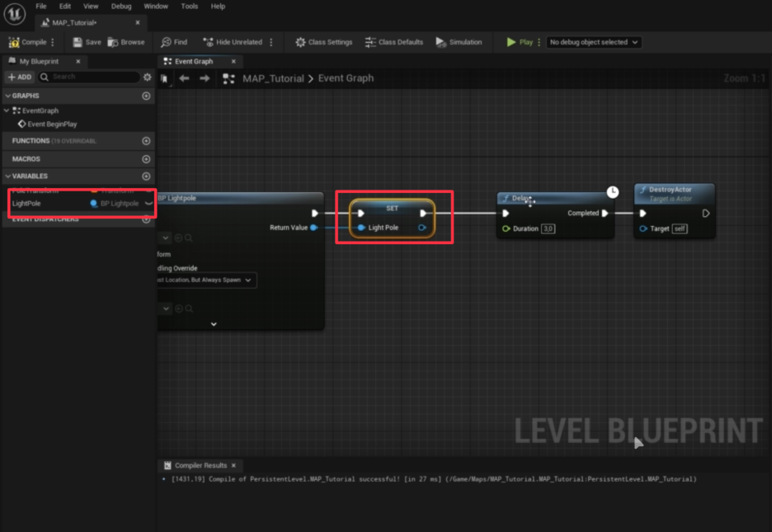Open the Tools menu
Screen dimensions: 772x532
pyautogui.click(x=189, y=7)
